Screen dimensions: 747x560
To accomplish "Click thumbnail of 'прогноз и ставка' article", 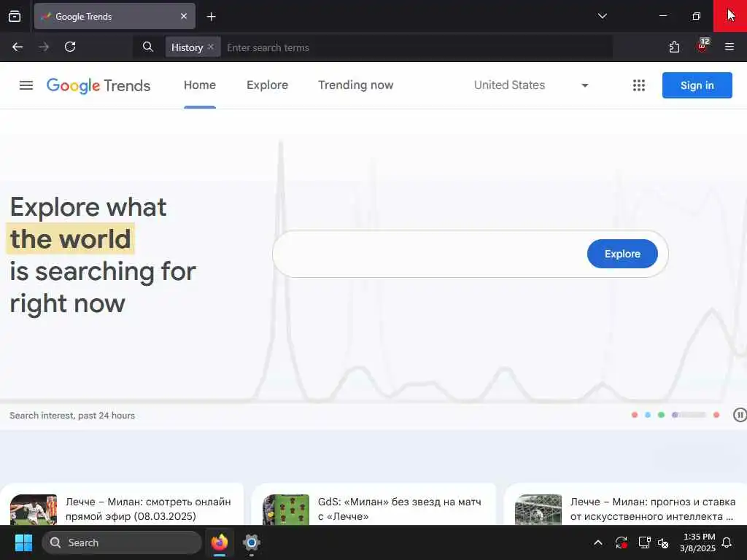I will 538,510.
